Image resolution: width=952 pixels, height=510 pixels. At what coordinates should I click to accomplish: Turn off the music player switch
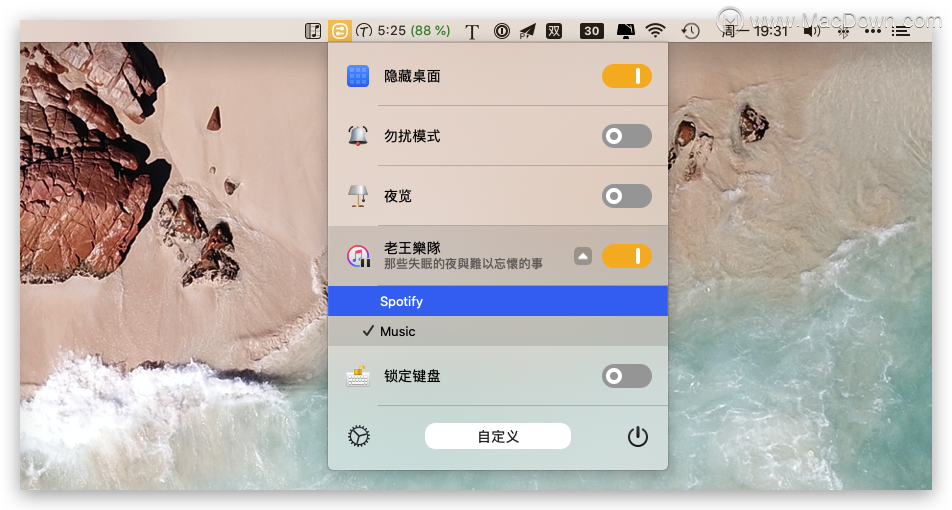(x=627, y=256)
